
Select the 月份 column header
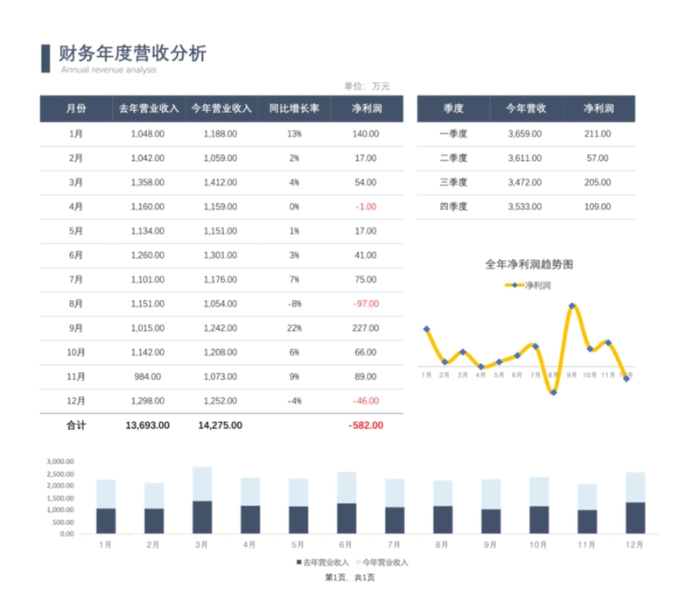click(x=76, y=109)
